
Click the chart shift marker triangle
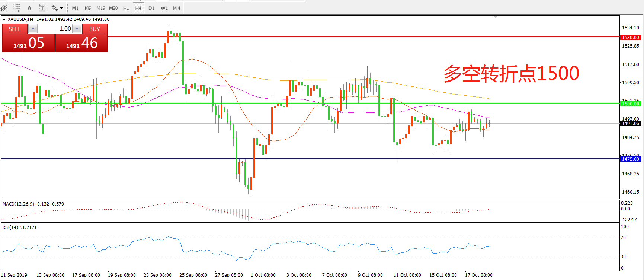click(495, 17)
